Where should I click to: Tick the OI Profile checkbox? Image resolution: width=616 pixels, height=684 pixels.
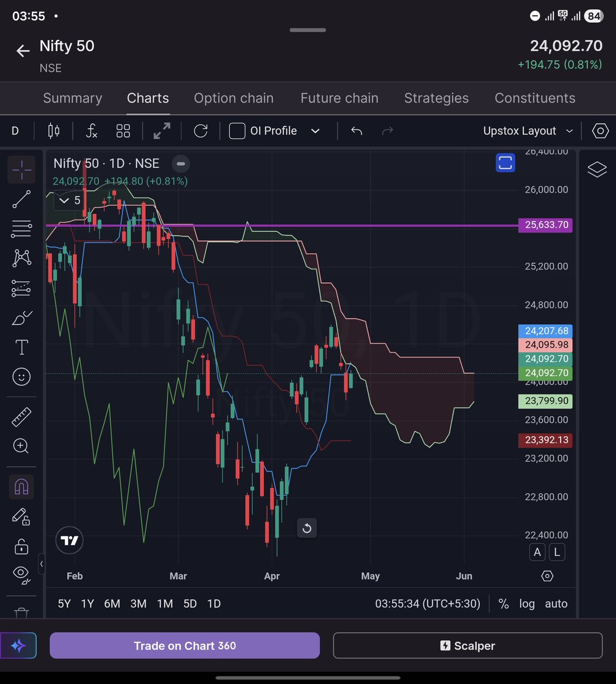tap(237, 131)
